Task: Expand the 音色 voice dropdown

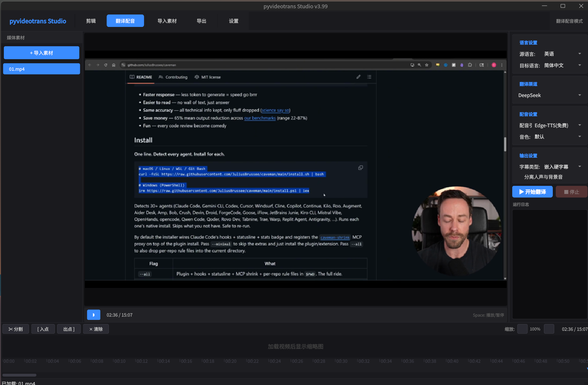Action: (558, 137)
